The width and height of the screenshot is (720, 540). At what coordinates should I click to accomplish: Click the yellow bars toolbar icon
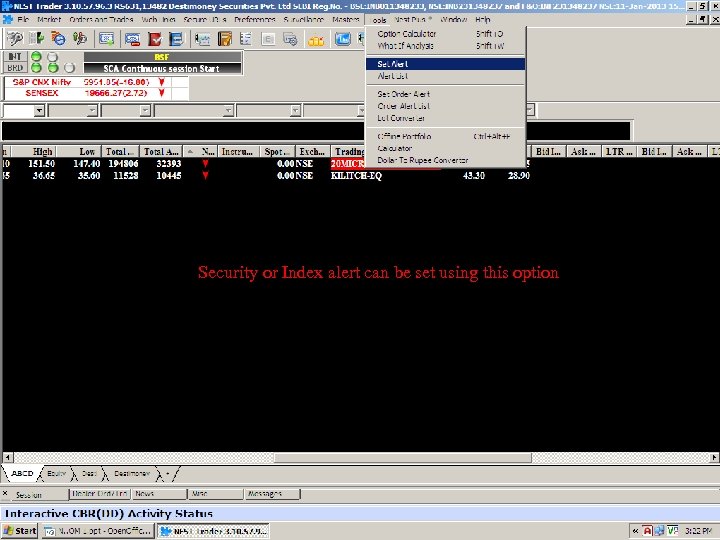316,40
